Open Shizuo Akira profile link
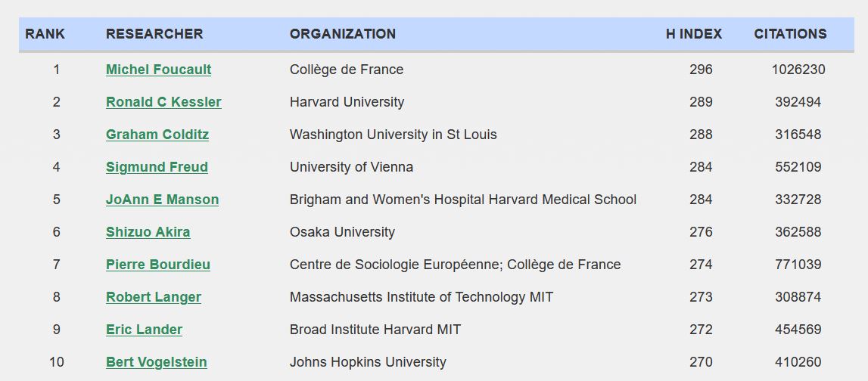The height and width of the screenshot is (381, 868). tap(148, 232)
